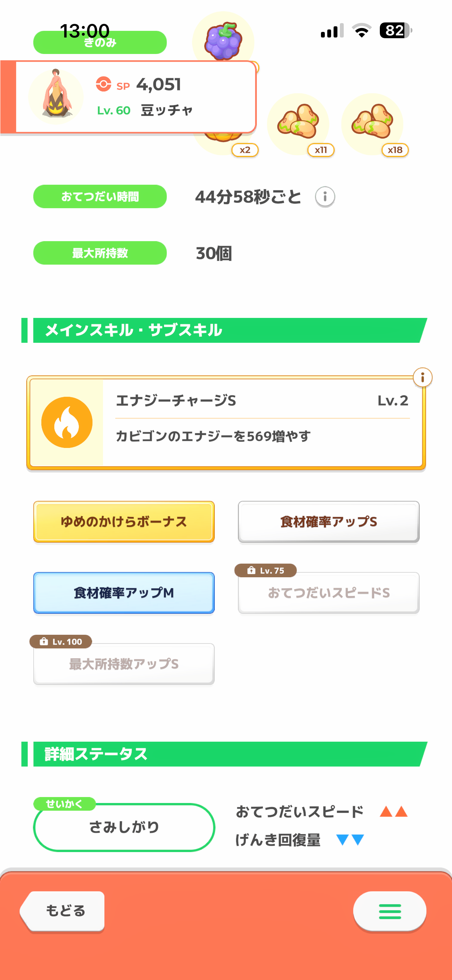Tap the 最大所持数 green label
This screenshot has height=980, width=452.
[100, 253]
